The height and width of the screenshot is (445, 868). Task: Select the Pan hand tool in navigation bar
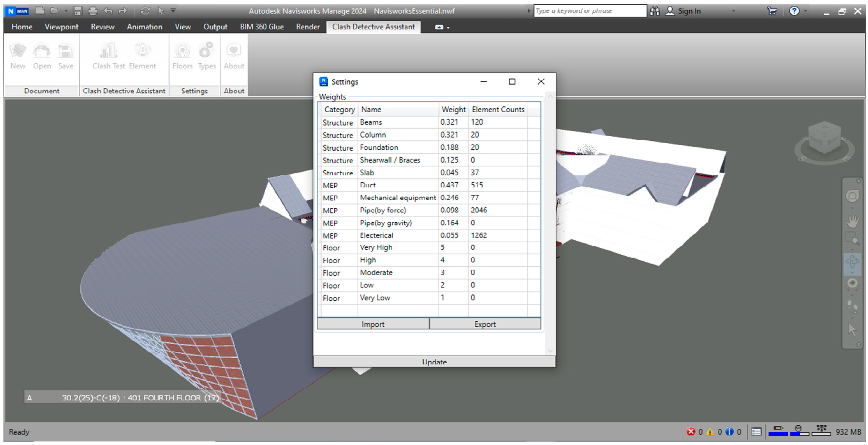point(853,221)
